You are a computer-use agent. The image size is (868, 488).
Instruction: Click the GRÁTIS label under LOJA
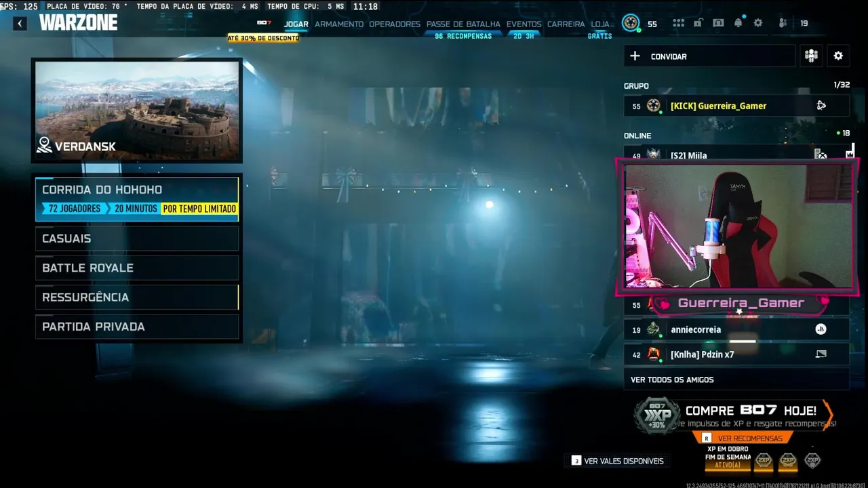[x=600, y=36]
